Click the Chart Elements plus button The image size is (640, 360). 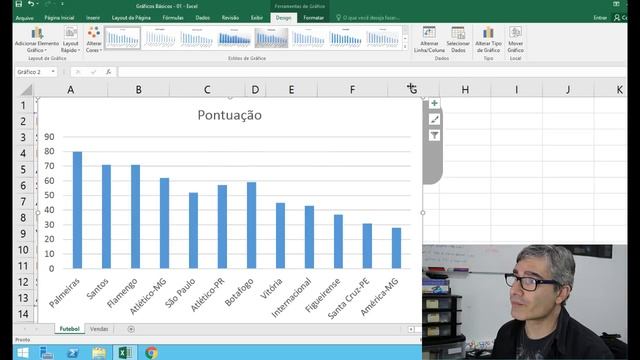pyautogui.click(x=434, y=103)
